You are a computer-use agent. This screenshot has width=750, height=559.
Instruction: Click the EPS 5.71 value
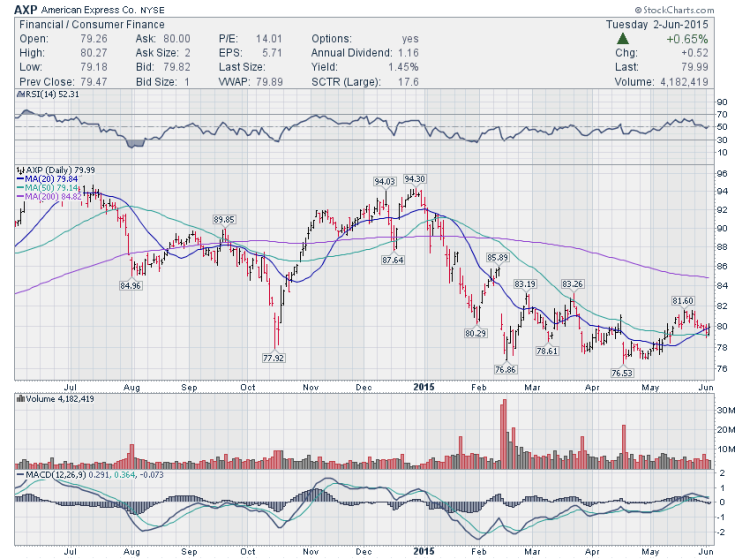click(272, 53)
